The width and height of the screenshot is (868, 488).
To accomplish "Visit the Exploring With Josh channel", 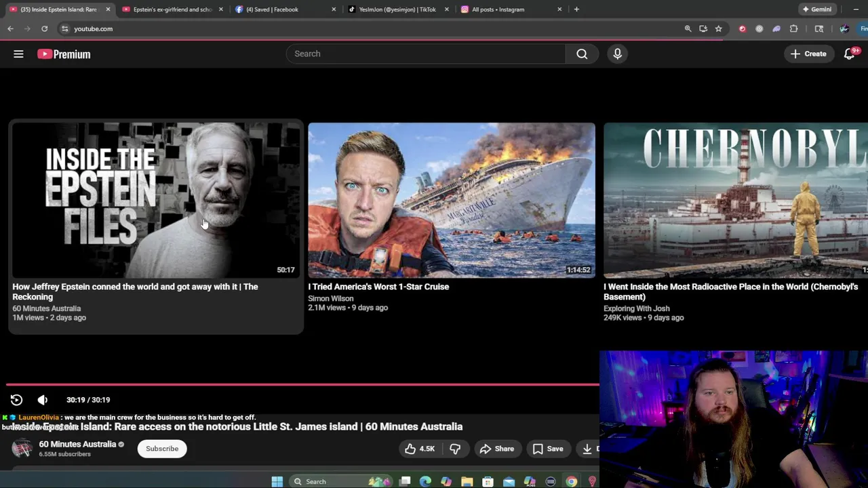I will click(x=636, y=308).
